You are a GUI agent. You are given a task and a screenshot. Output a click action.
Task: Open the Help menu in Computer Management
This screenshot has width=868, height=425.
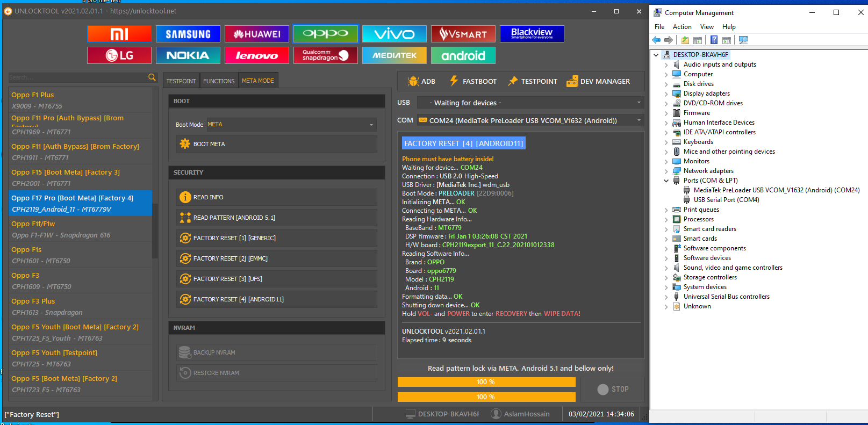(x=729, y=27)
